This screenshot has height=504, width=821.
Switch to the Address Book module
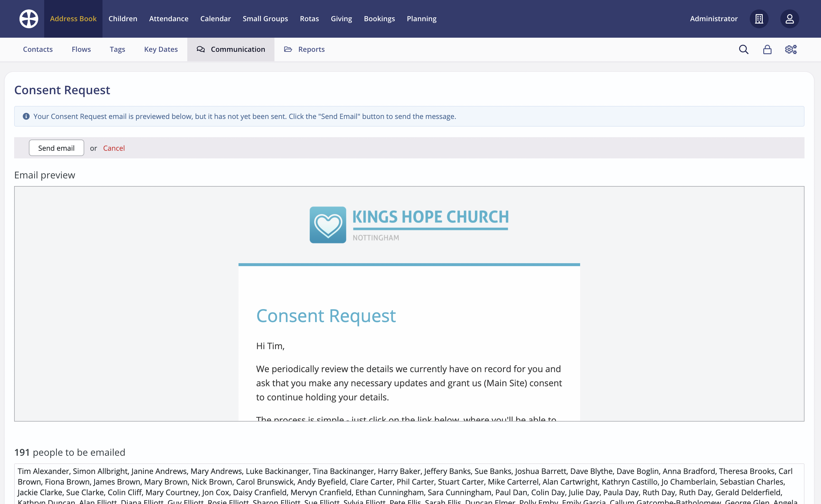click(73, 19)
